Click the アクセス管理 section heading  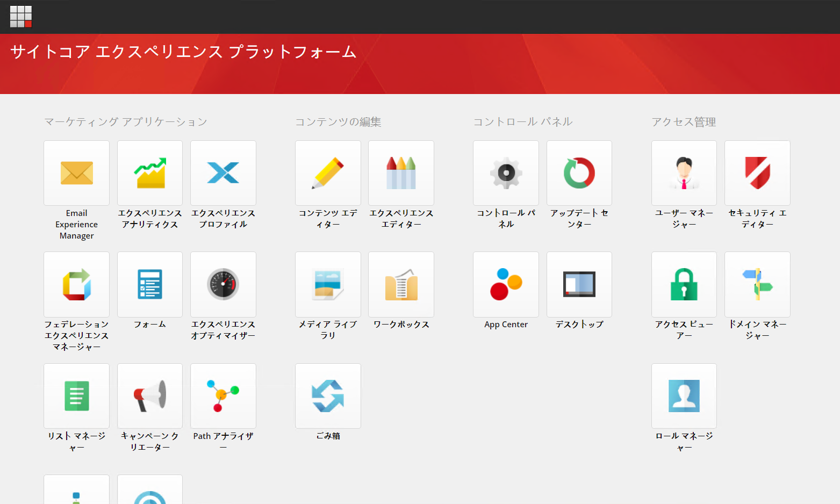tap(684, 122)
